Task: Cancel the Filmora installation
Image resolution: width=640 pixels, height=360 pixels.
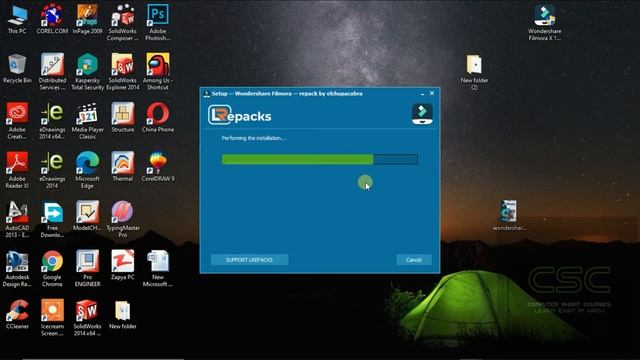Action: click(414, 260)
